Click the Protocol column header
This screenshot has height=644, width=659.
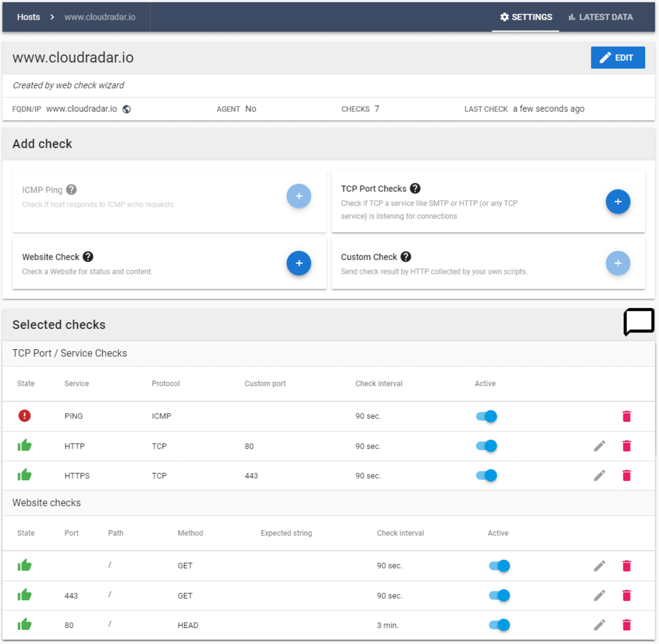[166, 384]
